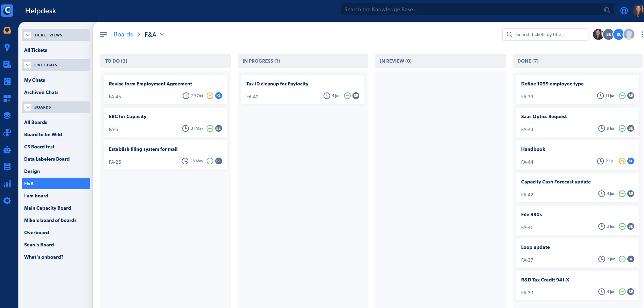Screen dimensions: 644x308
Task: Open the Tax ID cleanup for Paylocity ticket
Action: 277,84
